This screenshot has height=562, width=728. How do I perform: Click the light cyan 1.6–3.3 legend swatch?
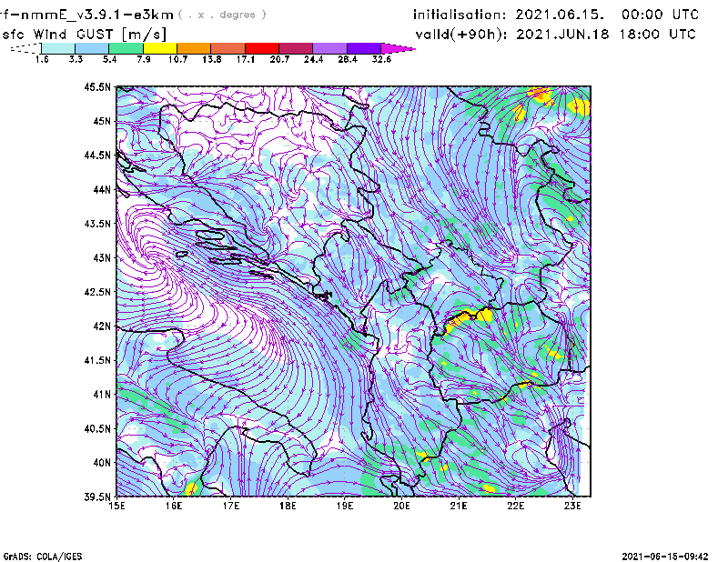click(x=58, y=48)
